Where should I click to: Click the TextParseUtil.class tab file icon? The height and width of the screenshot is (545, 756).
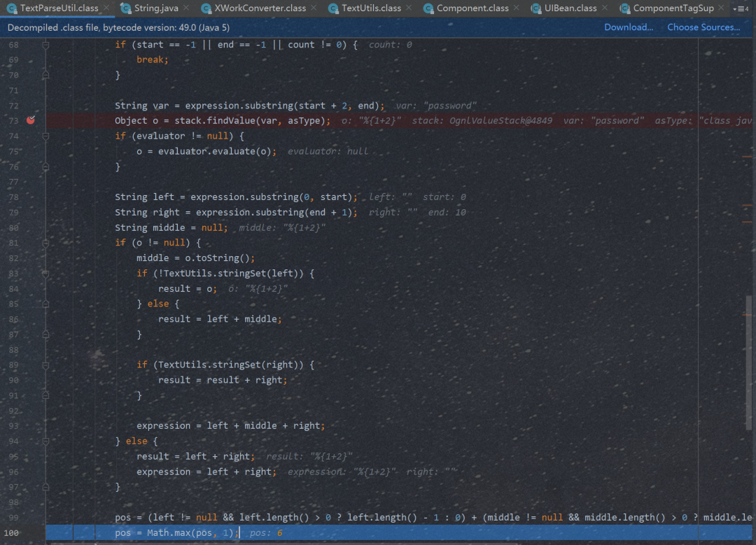[x=12, y=8]
